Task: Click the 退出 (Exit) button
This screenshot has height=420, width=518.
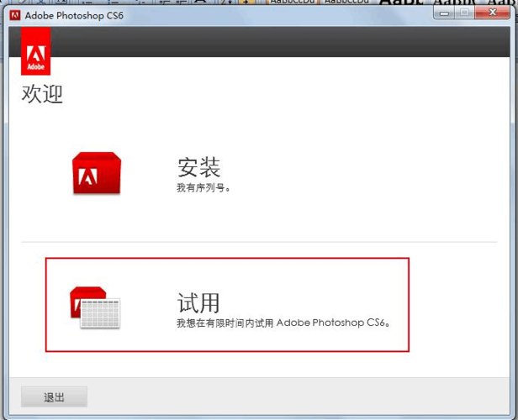Action: (54, 396)
